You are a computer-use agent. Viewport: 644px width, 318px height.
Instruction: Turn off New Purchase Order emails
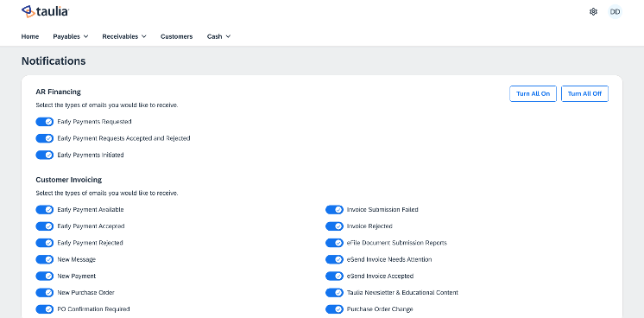pyautogui.click(x=45, y=292)
